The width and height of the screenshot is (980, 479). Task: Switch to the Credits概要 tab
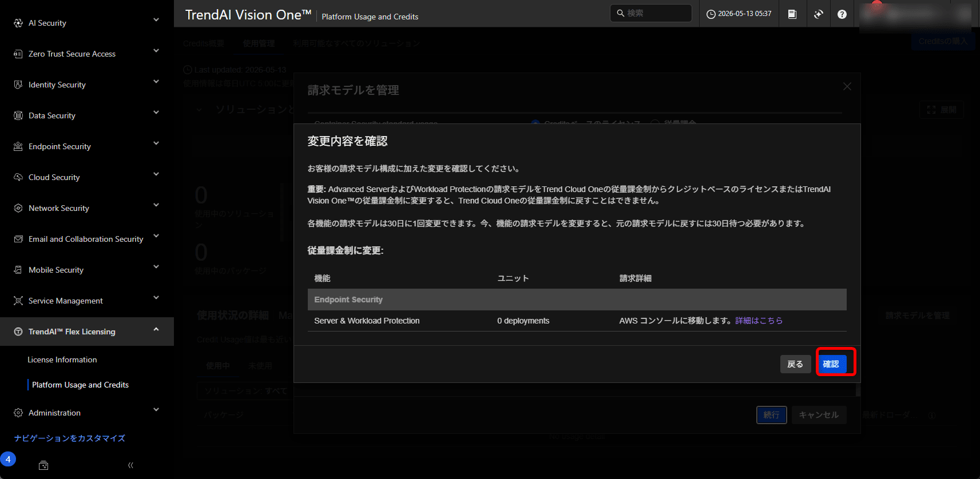click(204, 43)
